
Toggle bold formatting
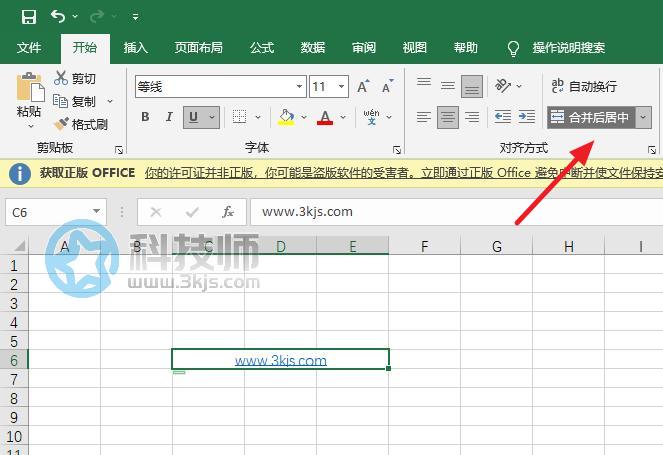tap(145, 117)
